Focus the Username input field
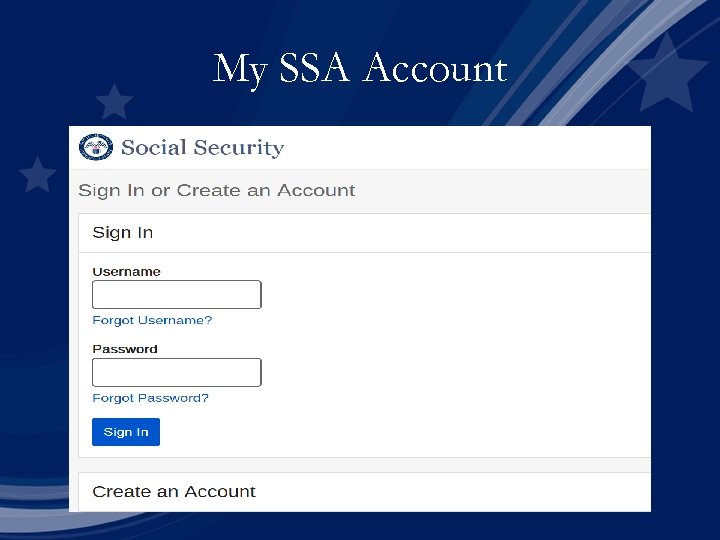Viewport: 720px width, 540px height. click(176, 295)
